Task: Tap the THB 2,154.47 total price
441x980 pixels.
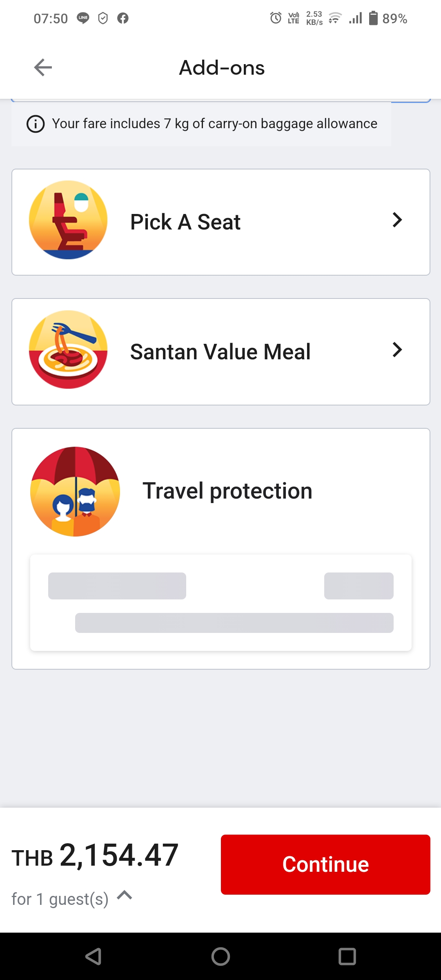Action: coord(95,855)
